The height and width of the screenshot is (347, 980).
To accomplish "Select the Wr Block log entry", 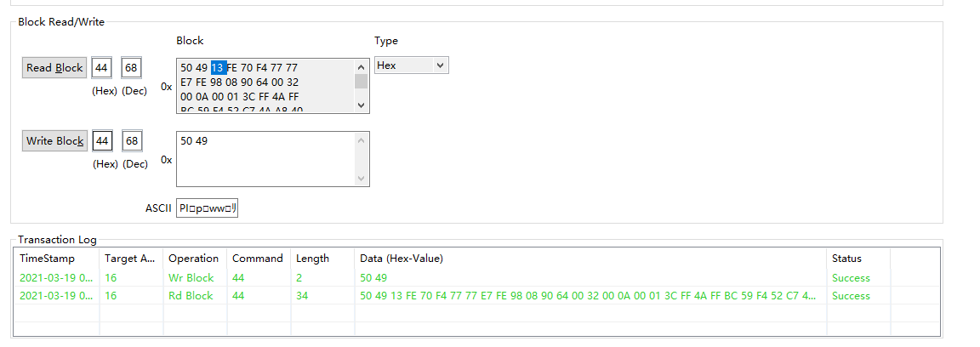I will [x=191, y=278].
